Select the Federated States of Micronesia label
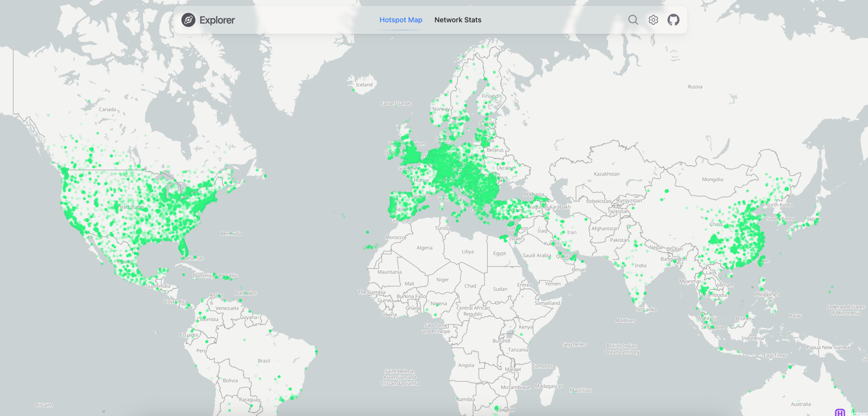The height and width of the screenshot is (416, 868). pyautogui.click(x=845, y=310)
